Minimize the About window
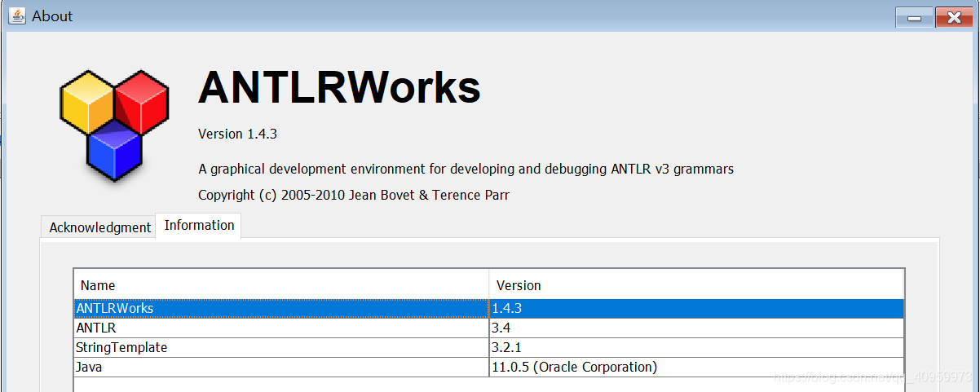980x392 pixels. [915, 17]
